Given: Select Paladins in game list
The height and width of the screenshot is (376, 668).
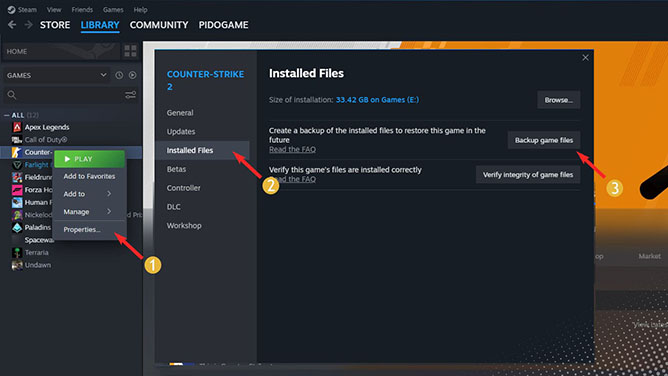Looking at the screenshot, I should (x=37, y=227).
